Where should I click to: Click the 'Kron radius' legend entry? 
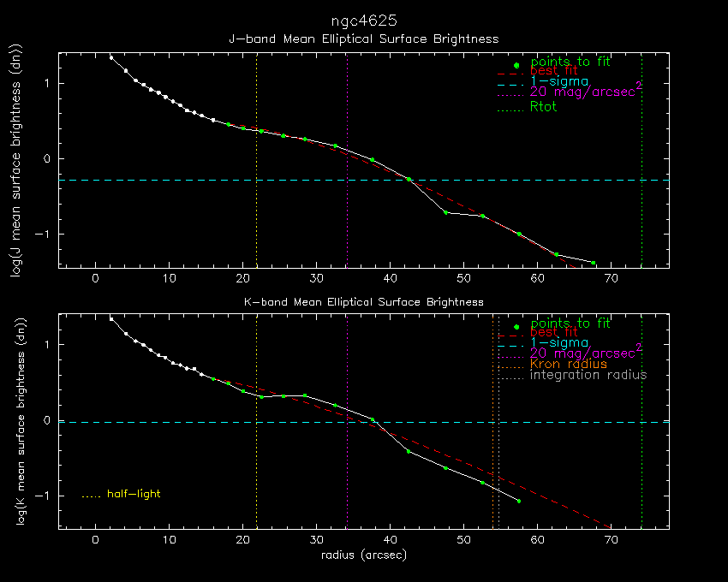point(569,364)
